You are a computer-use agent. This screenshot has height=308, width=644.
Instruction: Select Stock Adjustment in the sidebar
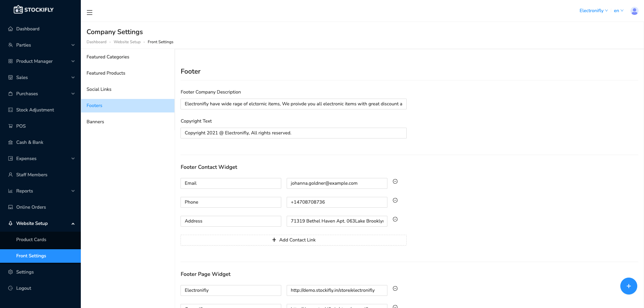[35, 110]
